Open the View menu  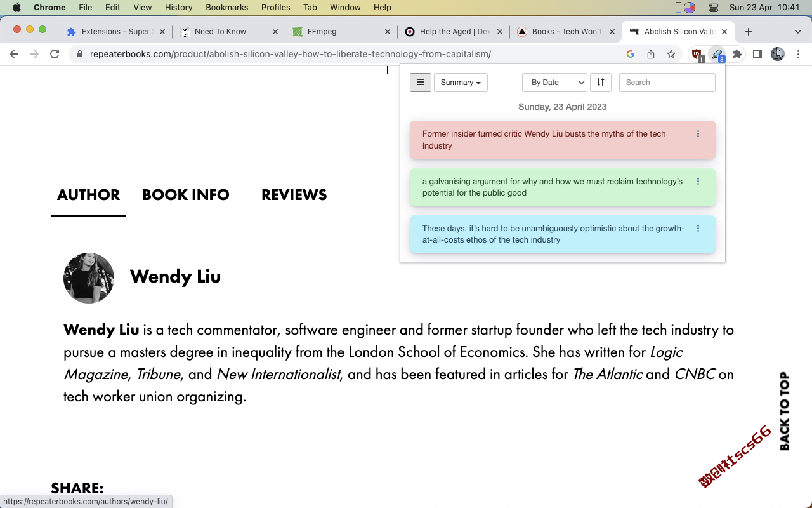[x=142, y=8]
